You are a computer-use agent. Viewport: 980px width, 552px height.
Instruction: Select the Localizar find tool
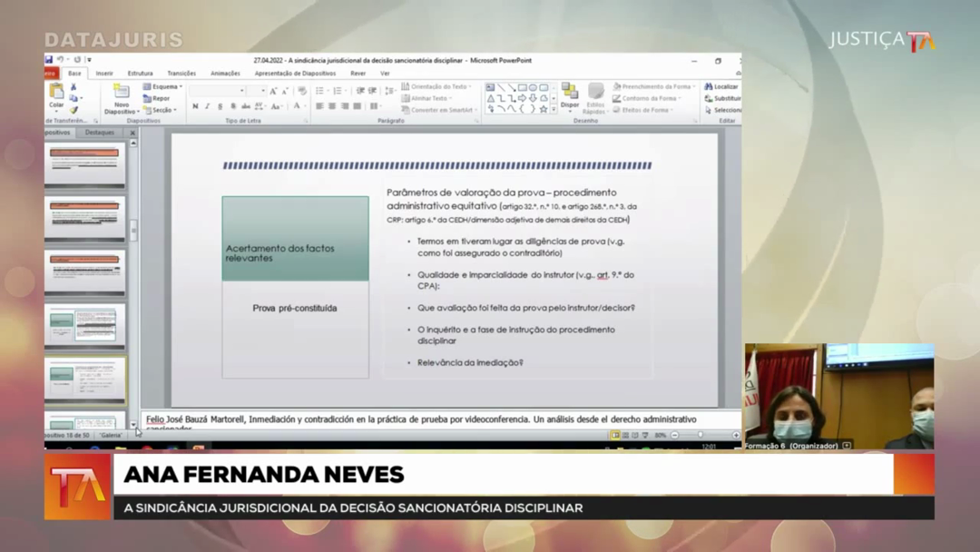click(x=721, y=86)
